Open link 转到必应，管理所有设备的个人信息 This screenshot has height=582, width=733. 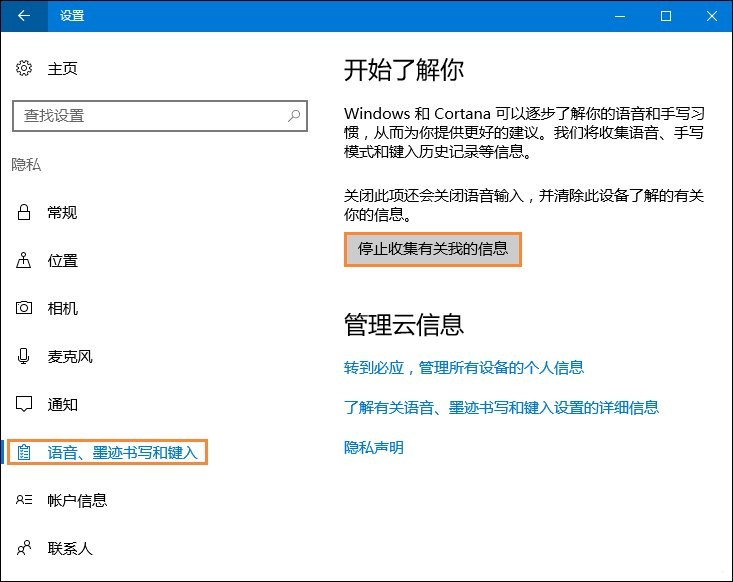(463, 367)
